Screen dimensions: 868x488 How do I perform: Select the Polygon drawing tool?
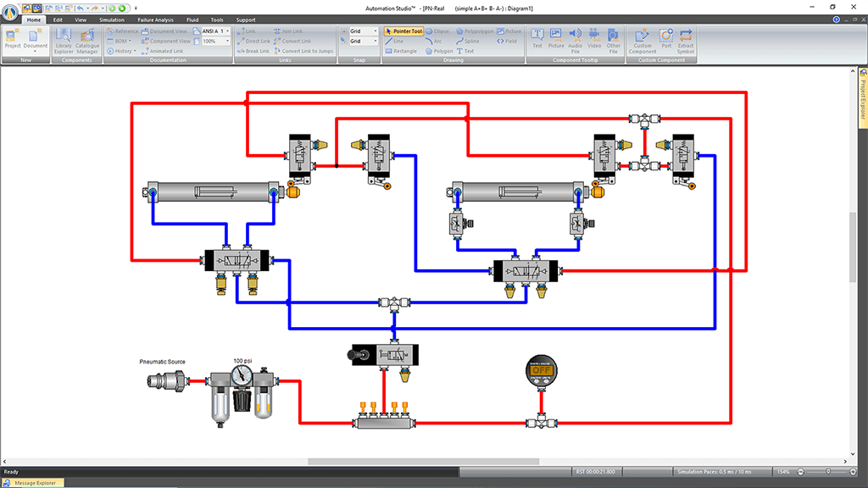(x=439, y=51)
